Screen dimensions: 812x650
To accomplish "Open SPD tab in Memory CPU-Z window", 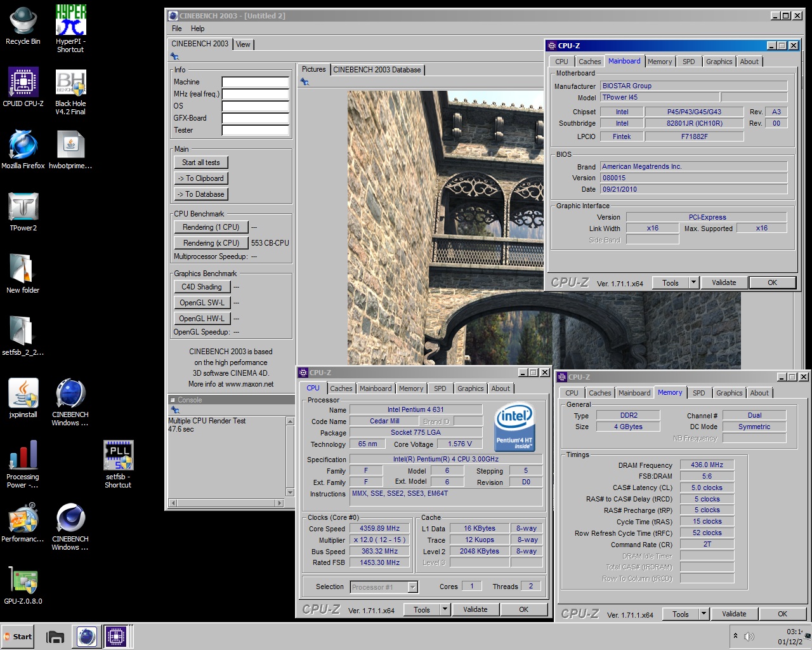I will (698, 393).
